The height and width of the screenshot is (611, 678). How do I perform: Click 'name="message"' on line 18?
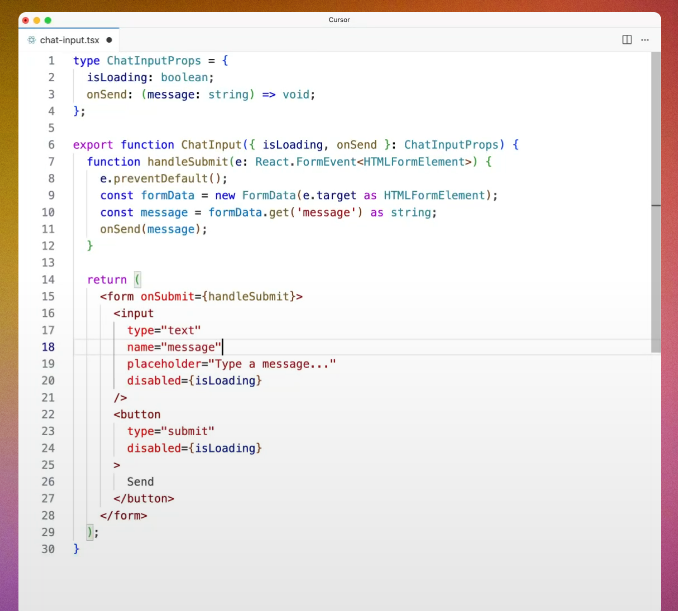tap(174, 347)
